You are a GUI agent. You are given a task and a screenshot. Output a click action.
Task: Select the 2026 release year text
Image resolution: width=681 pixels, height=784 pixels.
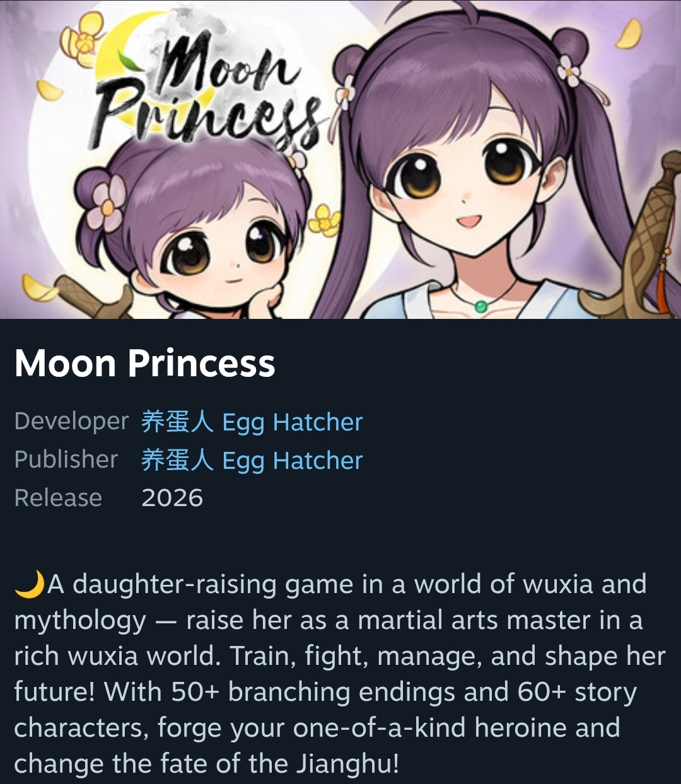(x=172, y=498)
